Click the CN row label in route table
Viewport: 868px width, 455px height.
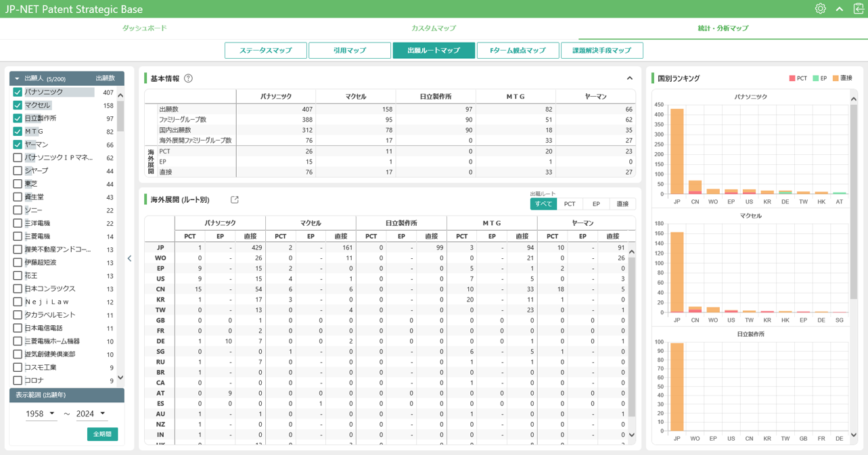coord(160,289)
